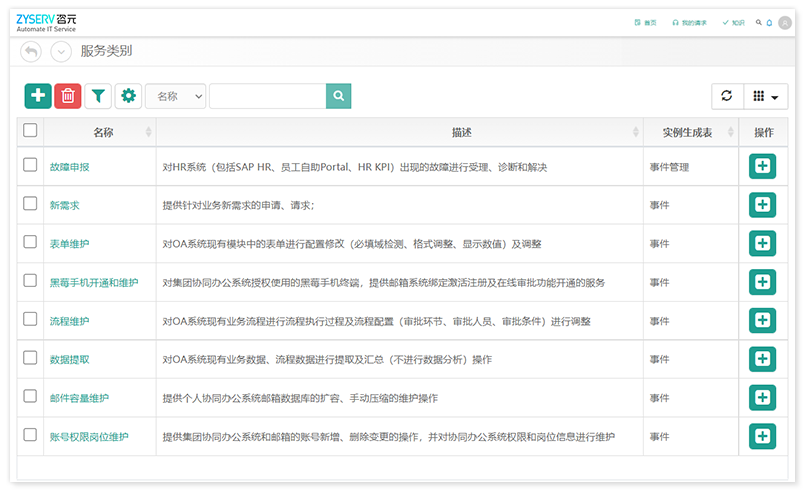
Task: Go to 首页 in top navigation
Action: (646, 23)
